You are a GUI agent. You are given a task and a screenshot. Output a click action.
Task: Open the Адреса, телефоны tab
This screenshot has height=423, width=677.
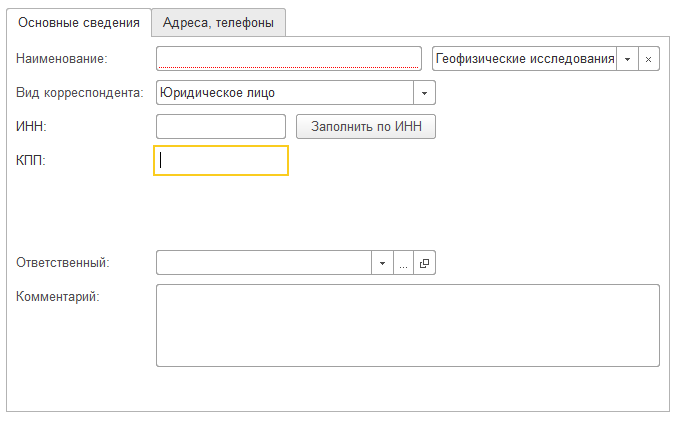(218, 22)
